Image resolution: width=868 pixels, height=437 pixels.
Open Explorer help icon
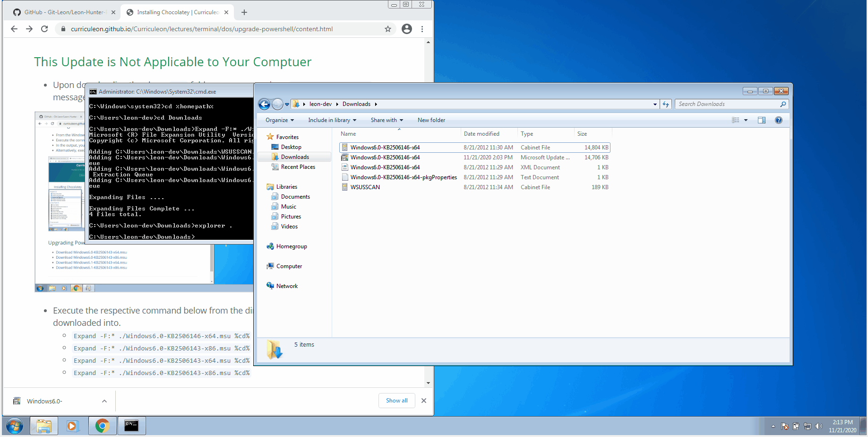pos(779,120)
